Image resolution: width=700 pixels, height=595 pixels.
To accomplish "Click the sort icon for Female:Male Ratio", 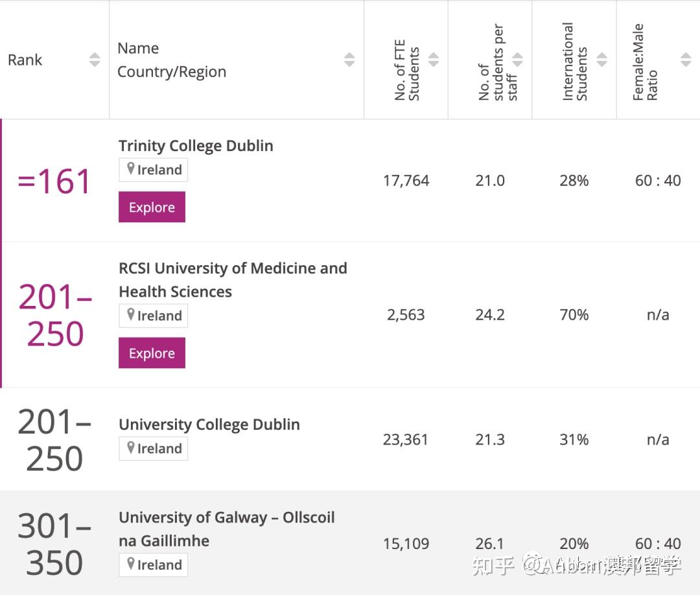I will [685, 60].
